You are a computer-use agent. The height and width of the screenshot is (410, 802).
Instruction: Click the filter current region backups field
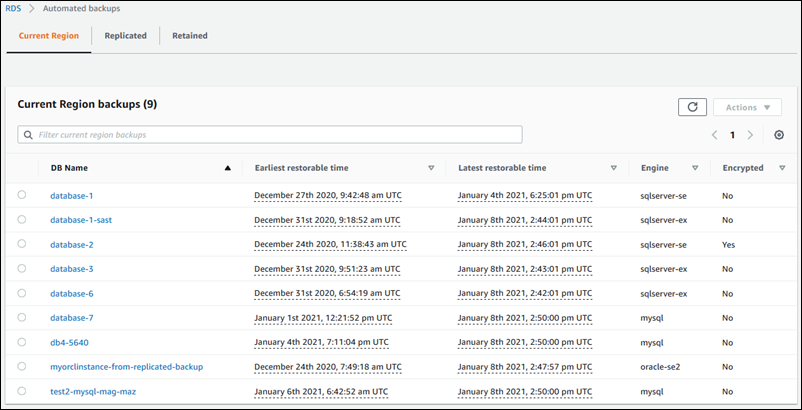coord(270,134)
